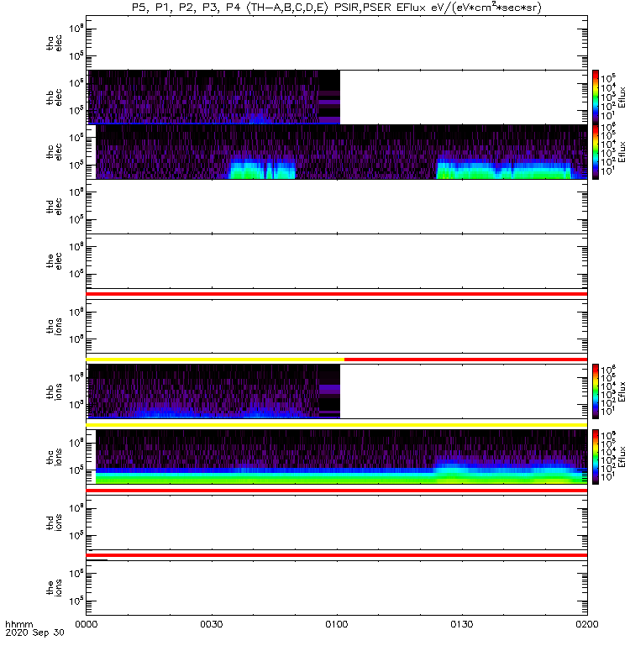
Task: Click the 0130 time axis label
Action: tap(461, 624)
